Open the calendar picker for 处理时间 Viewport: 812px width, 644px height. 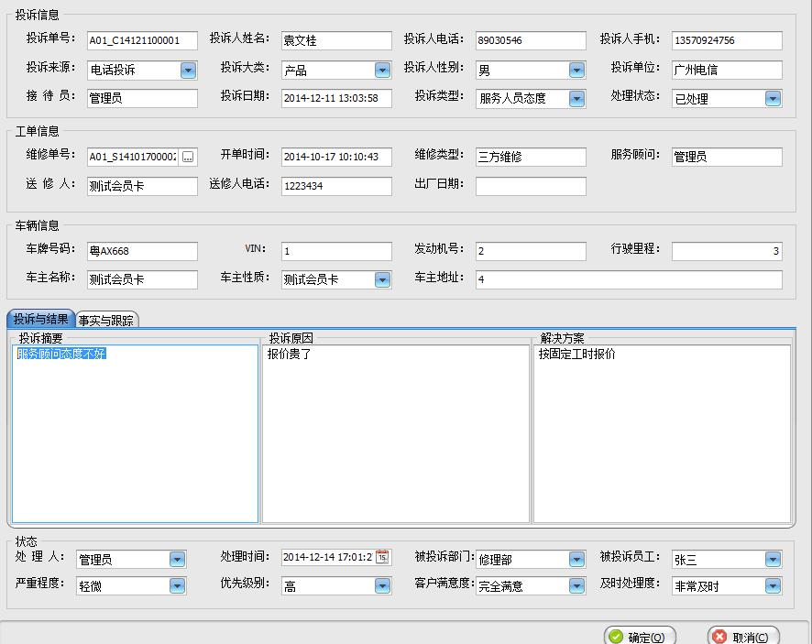click(x=382, y=557)
